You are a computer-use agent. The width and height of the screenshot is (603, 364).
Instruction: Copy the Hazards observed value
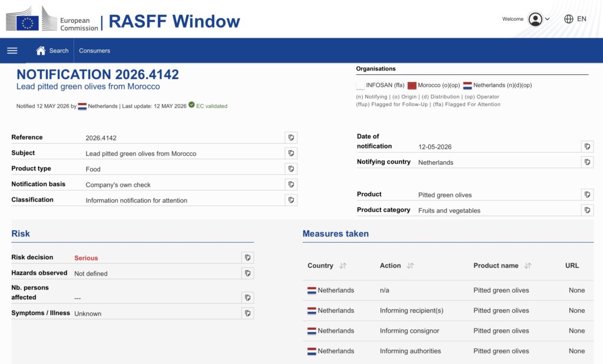pos(248,273)
